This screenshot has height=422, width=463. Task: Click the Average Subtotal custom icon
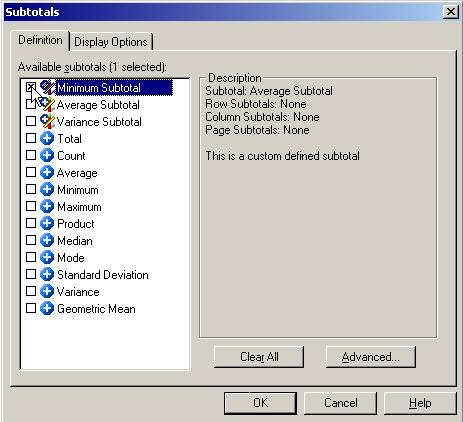point(47,105)
